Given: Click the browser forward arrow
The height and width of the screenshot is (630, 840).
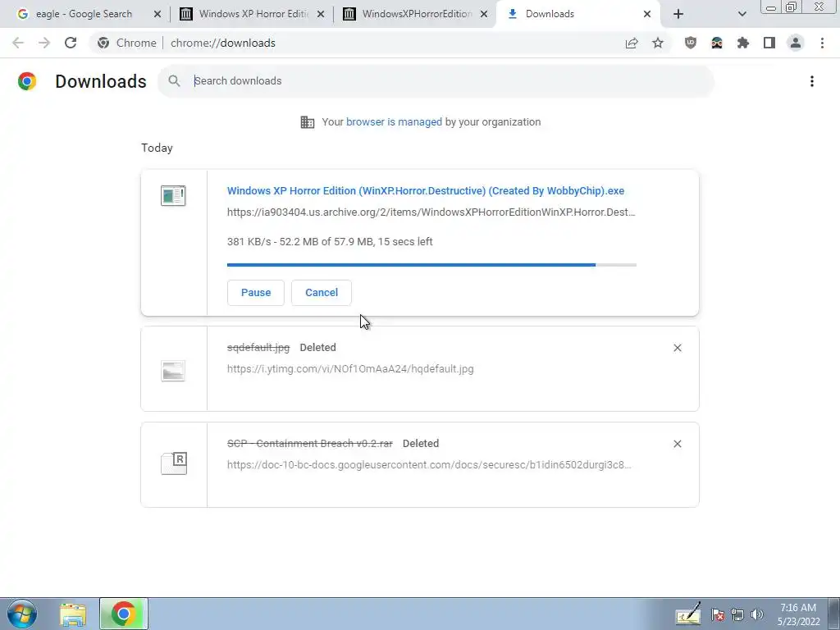Looking at the screenshot, I should [x=44, y=43].
